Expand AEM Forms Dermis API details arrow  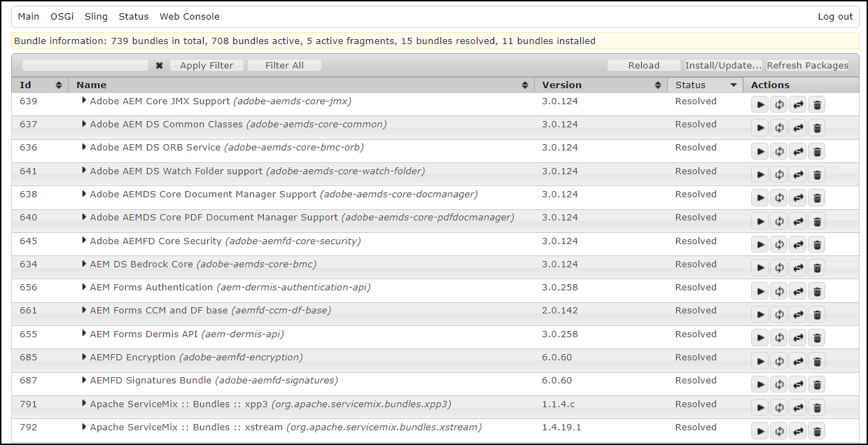[84, 334]
